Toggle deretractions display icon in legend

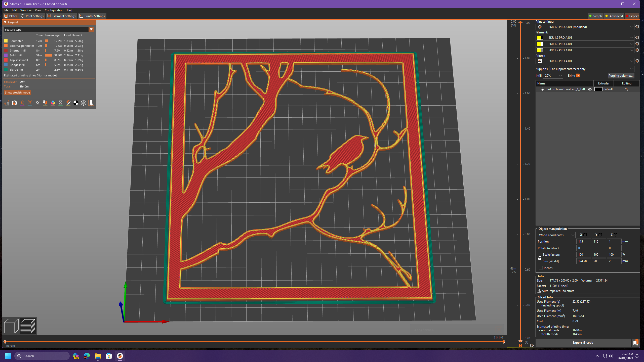click(x=30, y=103)
